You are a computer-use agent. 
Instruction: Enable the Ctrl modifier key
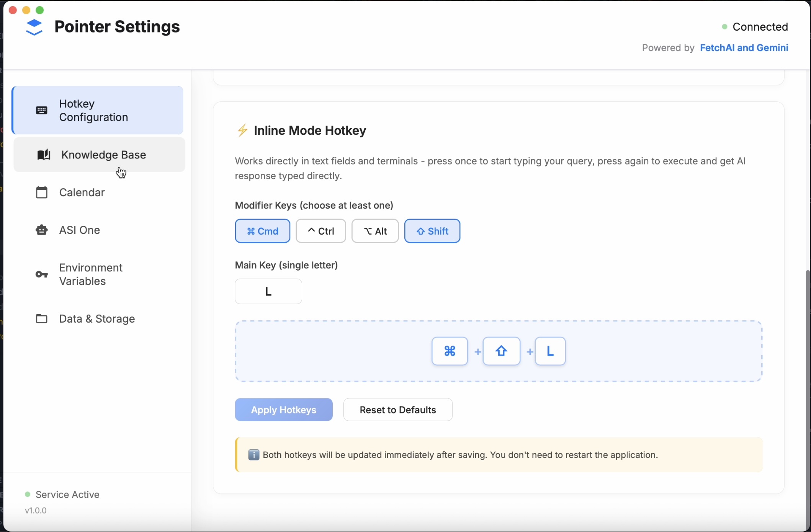[320, 231]
